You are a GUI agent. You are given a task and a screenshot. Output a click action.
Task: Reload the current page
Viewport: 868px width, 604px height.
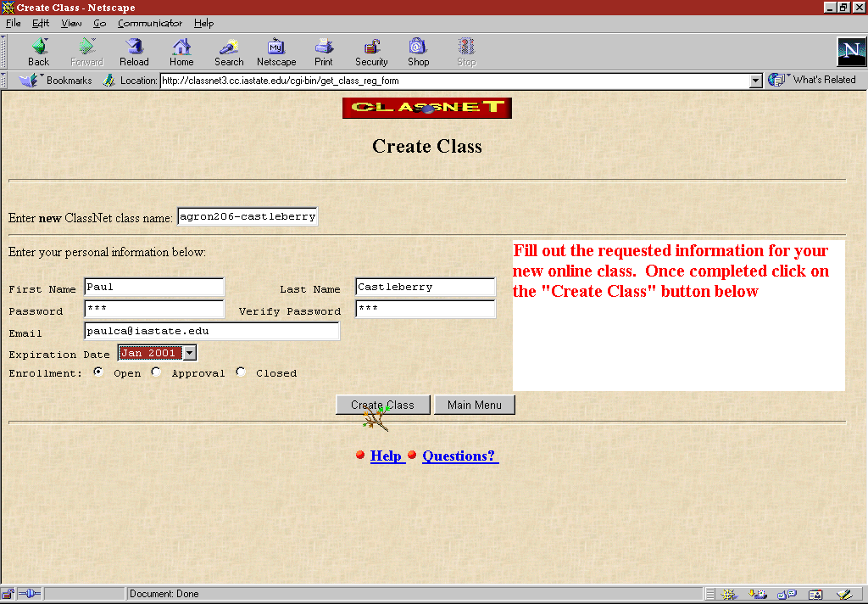[134, 51]
